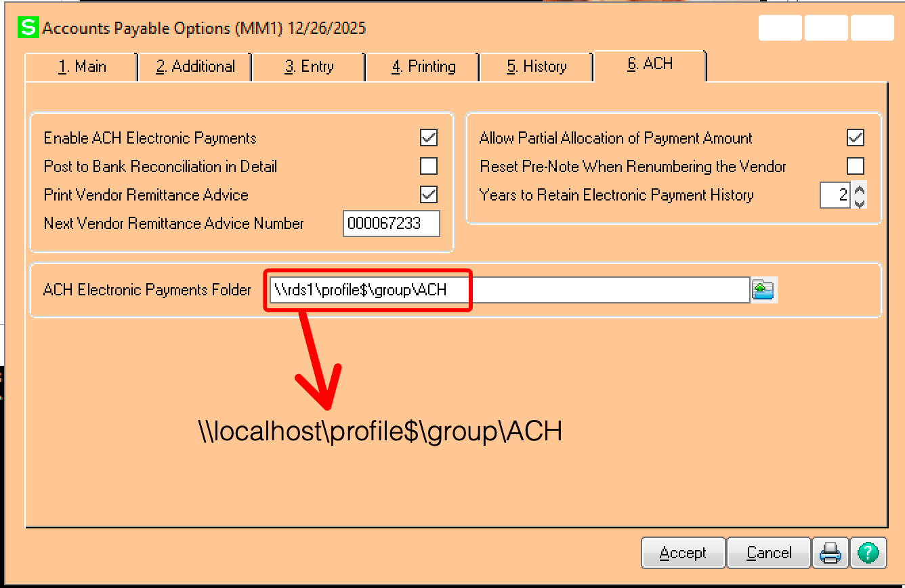
Task: Increase Years to Retain with up arrow
Action: click(x=860, y=190)
